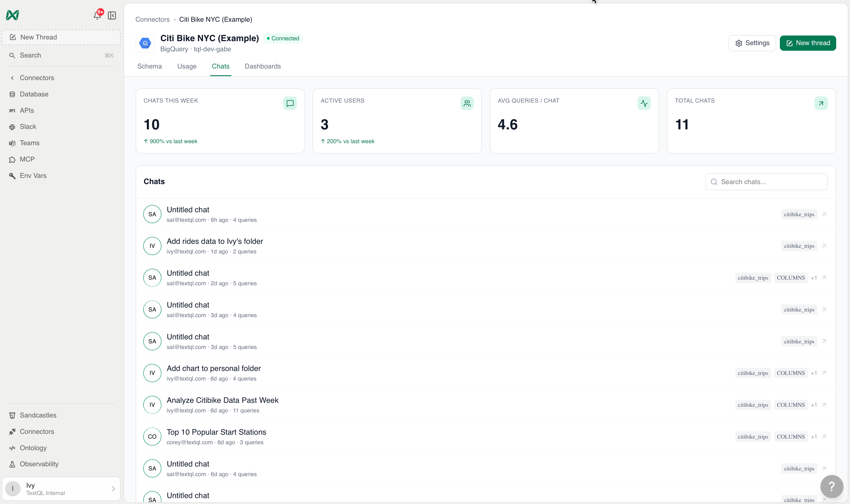Open Add rides data chat arrow icon
Viewport: 850px width, 504px height.
click(x=824, y=246)
